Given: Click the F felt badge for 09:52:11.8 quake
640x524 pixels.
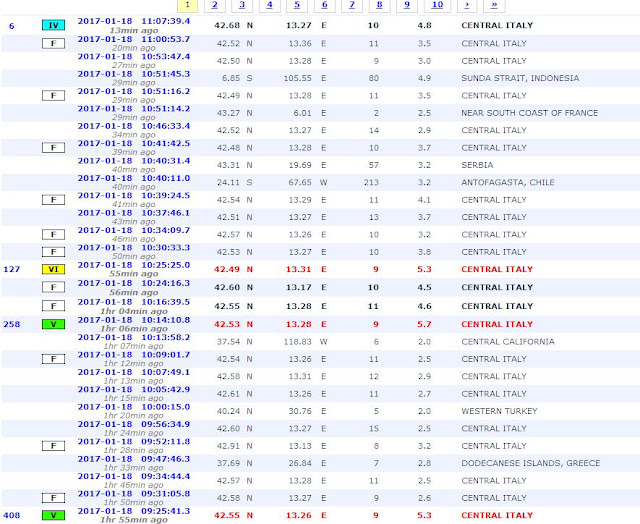Looking at the screenshot, I should tap(53, 446).
